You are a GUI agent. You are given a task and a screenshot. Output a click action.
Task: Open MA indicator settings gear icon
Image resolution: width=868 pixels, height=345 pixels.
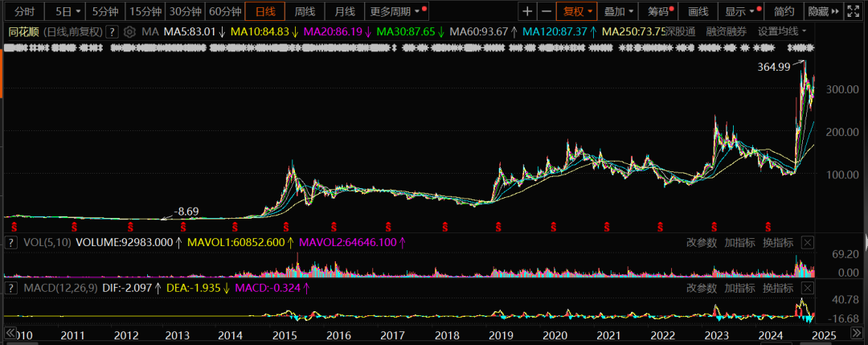(x=129, y=31)
